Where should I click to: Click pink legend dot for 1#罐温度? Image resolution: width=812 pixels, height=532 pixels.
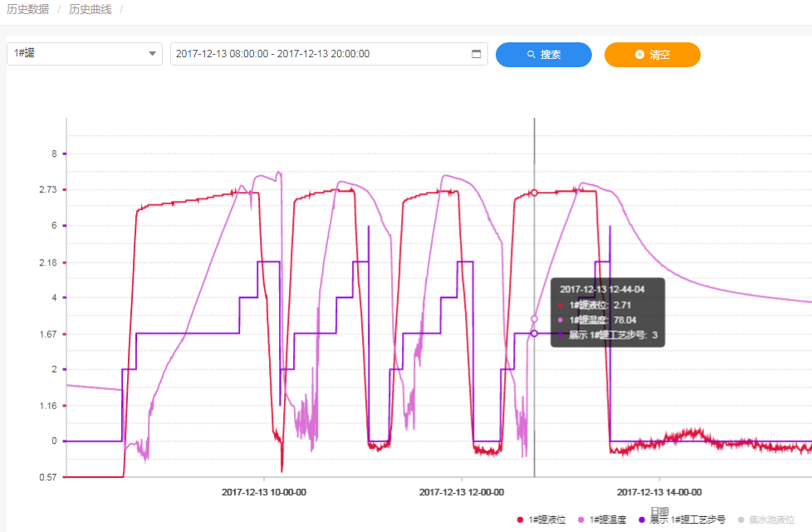tap(581, 520)
